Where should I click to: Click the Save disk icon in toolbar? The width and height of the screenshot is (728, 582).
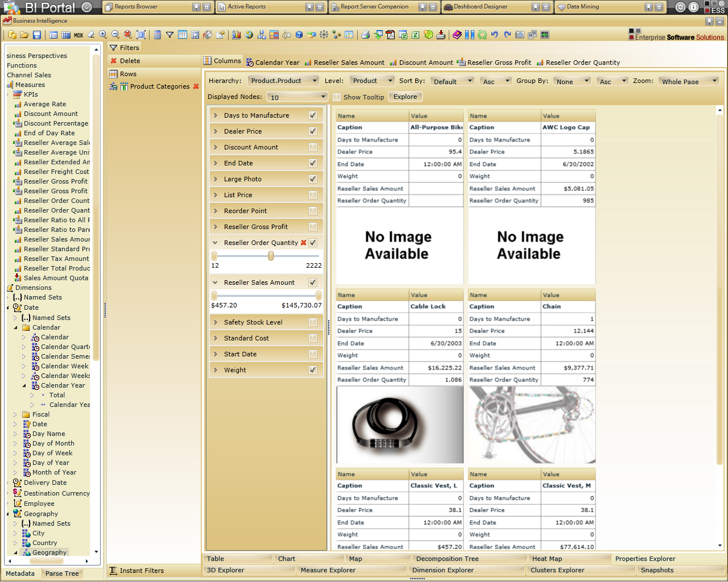[x=37, y=35]
